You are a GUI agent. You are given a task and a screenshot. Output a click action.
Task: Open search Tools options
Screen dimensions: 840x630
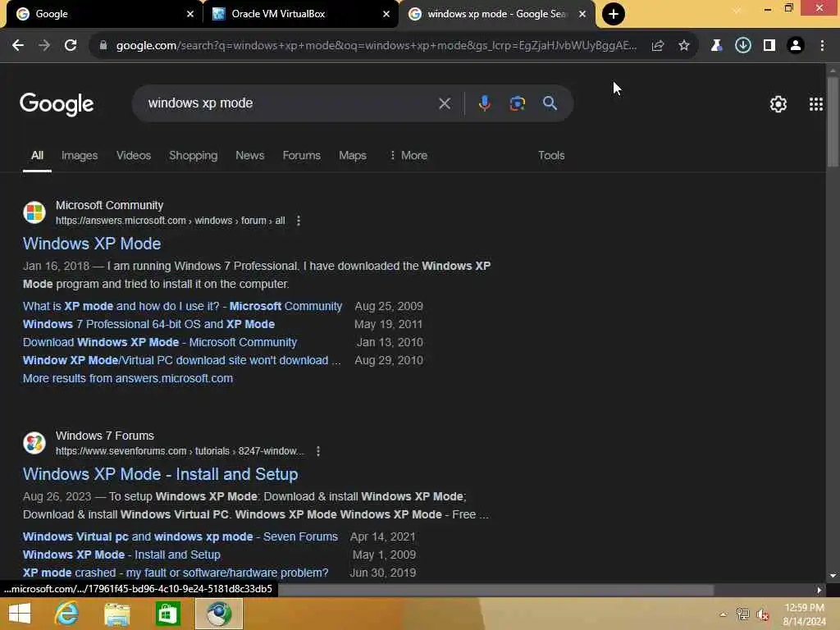click(551, 155)
